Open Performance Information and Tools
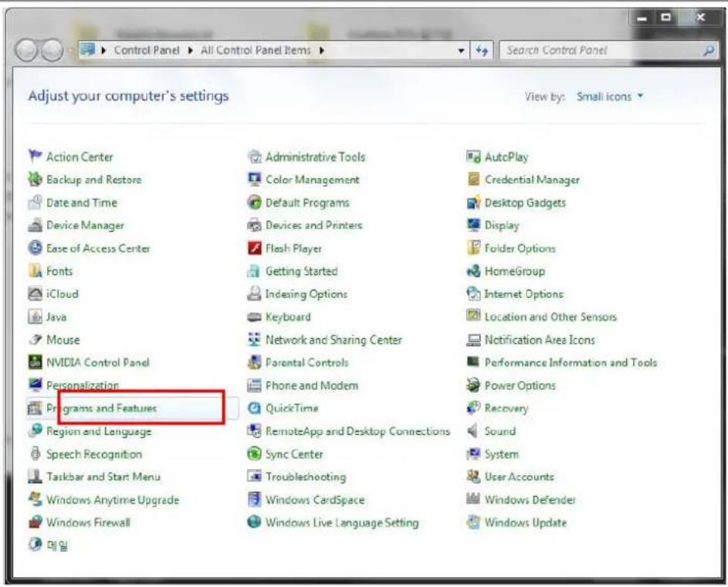 [571, 362]
